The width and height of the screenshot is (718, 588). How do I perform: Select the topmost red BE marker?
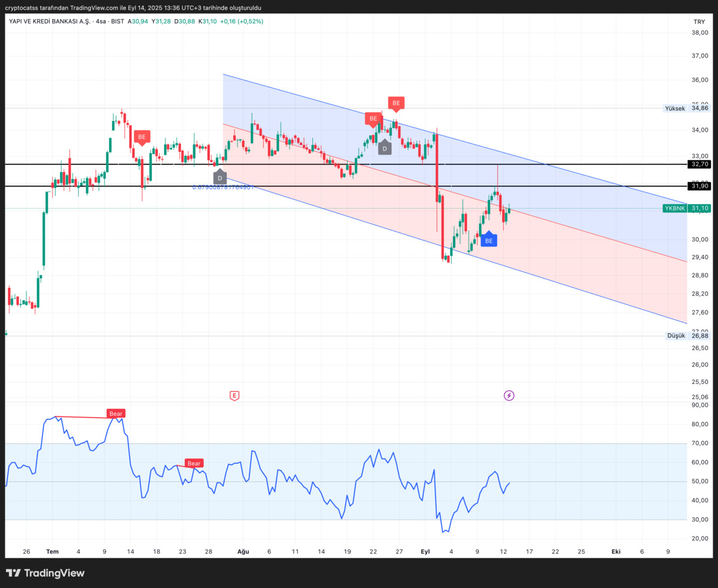coord(396,103)
